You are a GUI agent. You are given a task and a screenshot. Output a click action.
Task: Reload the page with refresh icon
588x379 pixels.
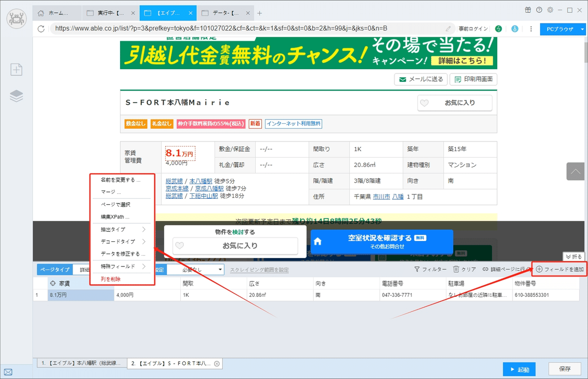click(41, 29)
